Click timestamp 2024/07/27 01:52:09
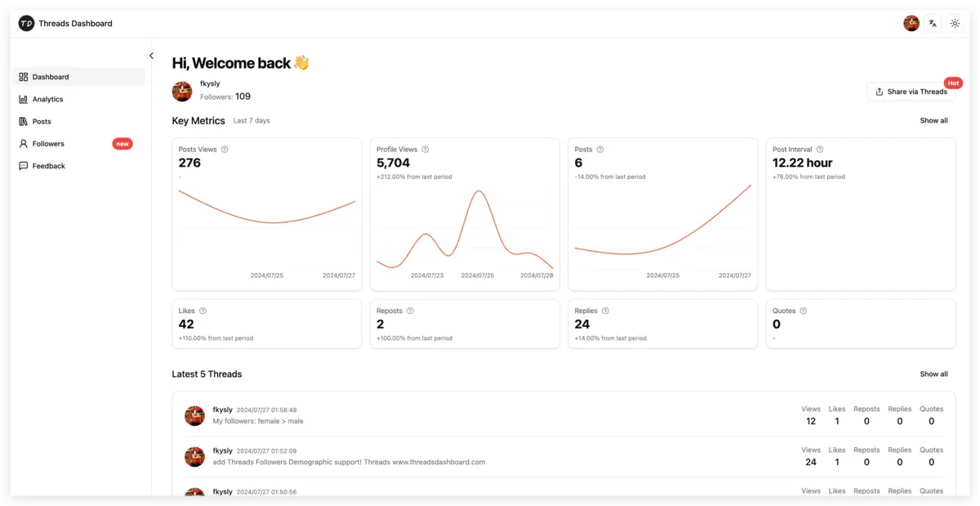Viewport: 980px width, 506px height. coord(266,451)
